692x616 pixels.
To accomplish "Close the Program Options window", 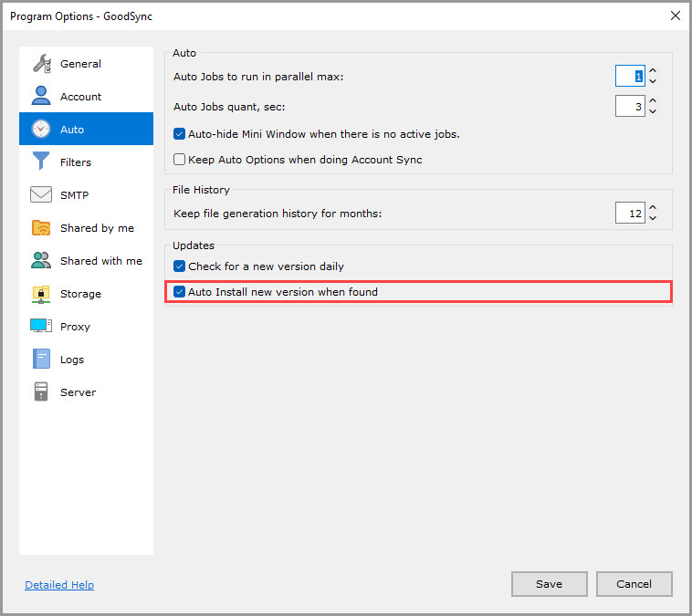I will (x=675, y=16).
